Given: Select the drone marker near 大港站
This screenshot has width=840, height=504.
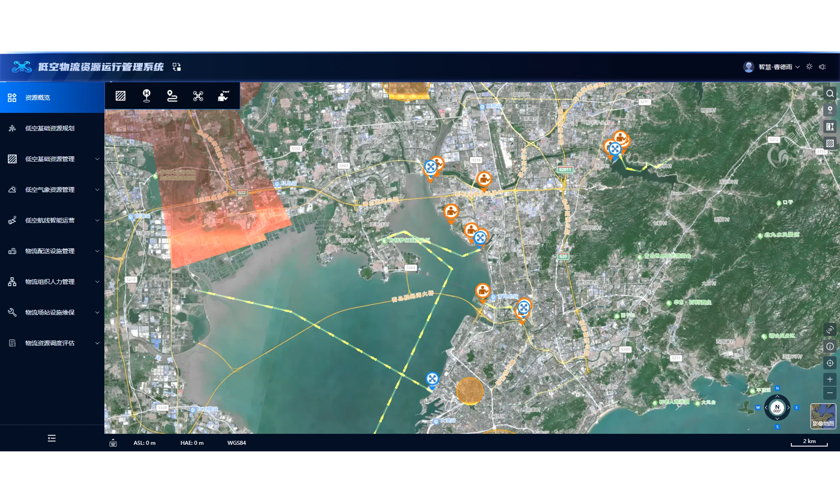Looking at the screenshot, I should pos(432,380).
